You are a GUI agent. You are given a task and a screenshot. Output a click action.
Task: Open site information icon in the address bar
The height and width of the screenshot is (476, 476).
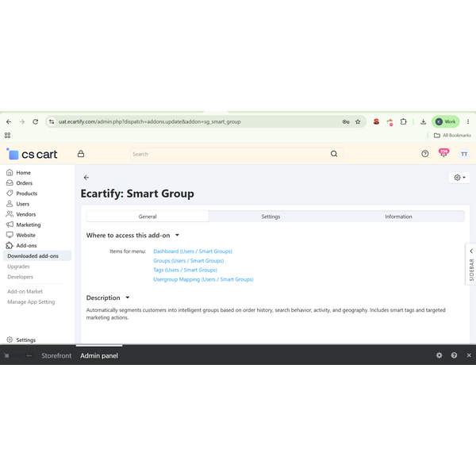click(x=52, y=121)
